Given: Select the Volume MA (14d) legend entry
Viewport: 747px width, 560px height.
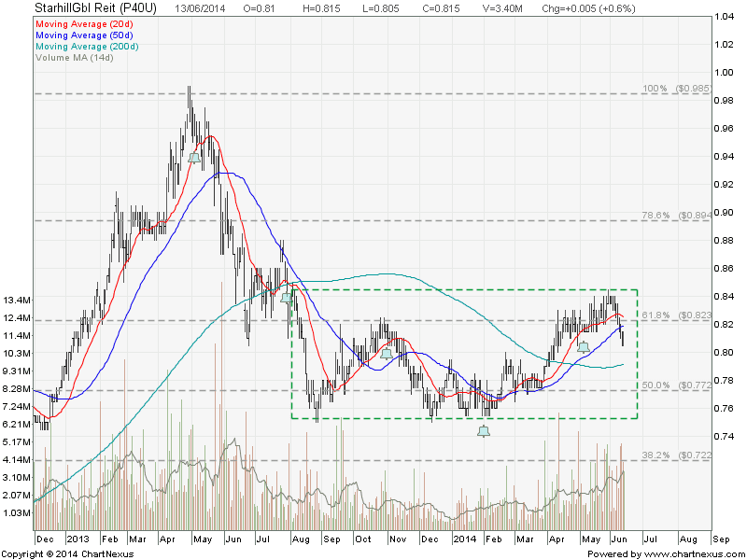Looking at the screenshot, I should point(75,58).
